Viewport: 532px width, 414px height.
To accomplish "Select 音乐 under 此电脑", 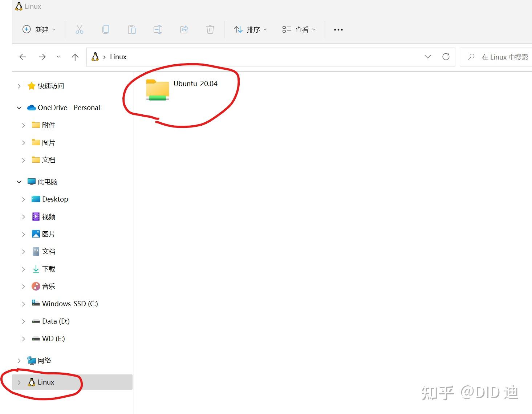I will pos(49,287).
